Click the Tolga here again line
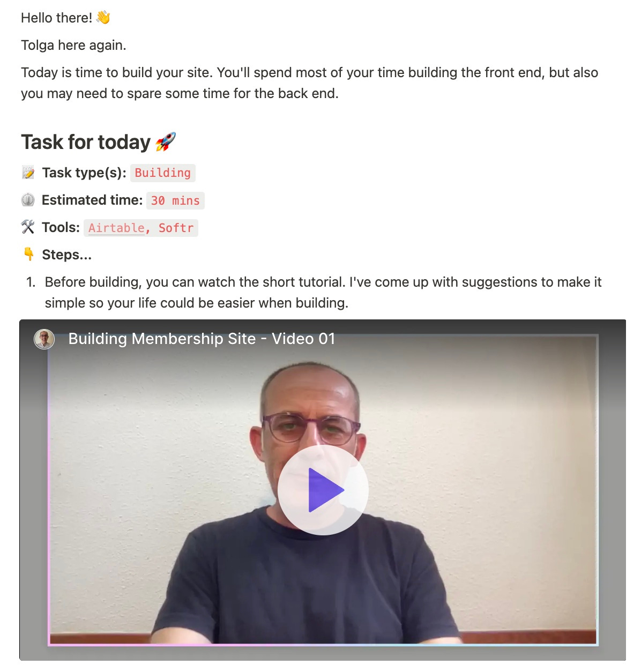 pyautogui.click(x=73, y=45)
